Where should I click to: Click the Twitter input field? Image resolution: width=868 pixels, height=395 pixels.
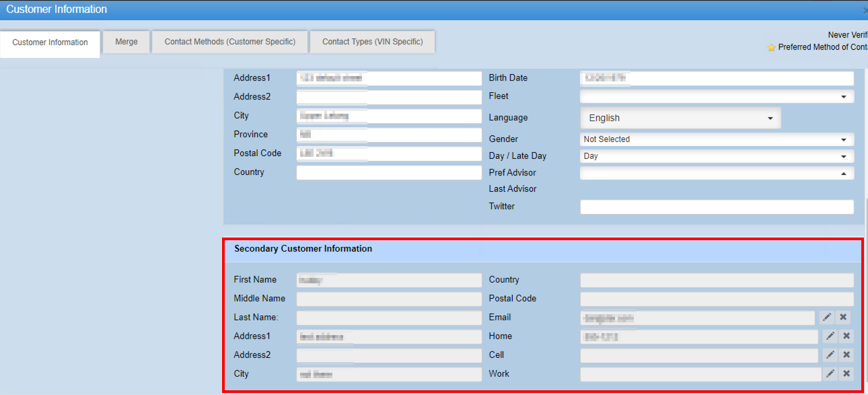click(717, 207)
